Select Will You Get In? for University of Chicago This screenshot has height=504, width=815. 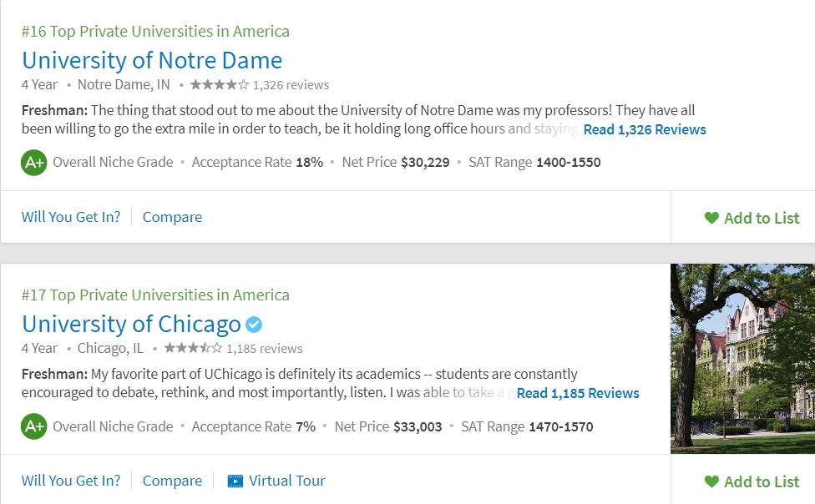point(71,481)
